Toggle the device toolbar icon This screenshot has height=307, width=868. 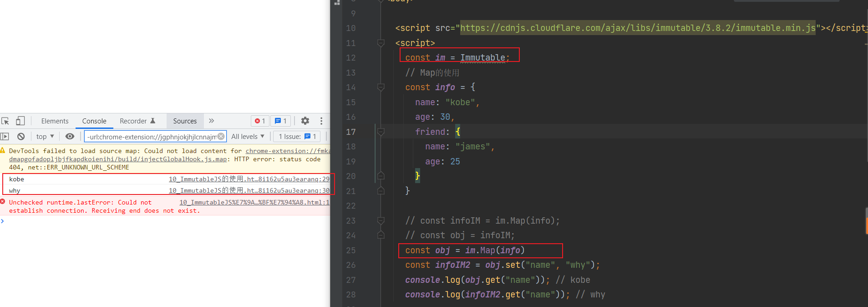pos(20,121)
